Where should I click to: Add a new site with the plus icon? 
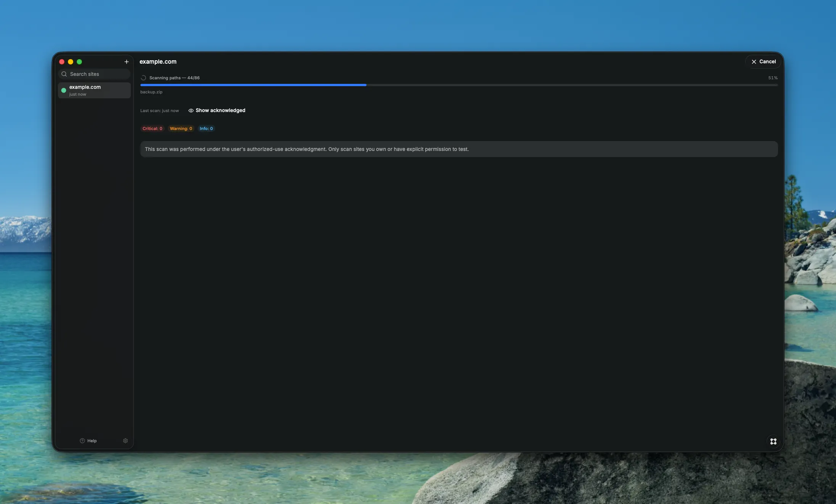(x=126, y=62)
